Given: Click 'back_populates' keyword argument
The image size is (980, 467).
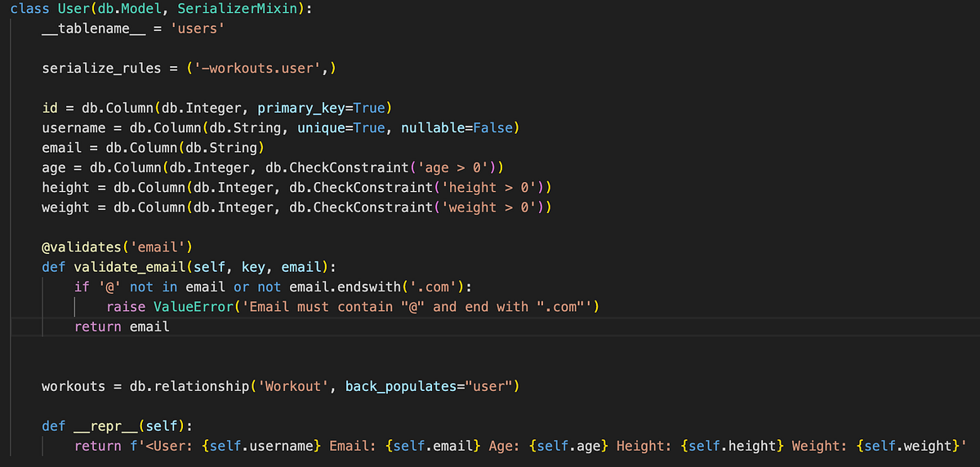Looking at the screenshot, I should (x=401, y=385).
